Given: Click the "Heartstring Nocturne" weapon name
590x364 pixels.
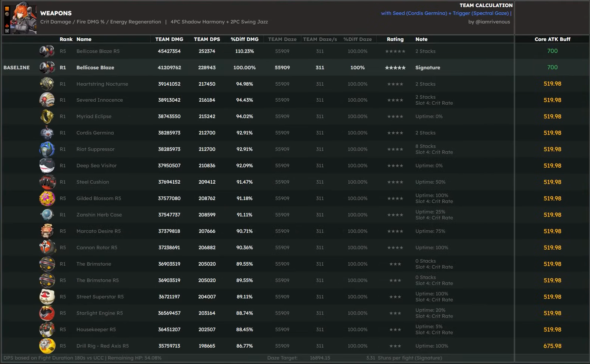Looking at the screenshot, I should (102, 84).
